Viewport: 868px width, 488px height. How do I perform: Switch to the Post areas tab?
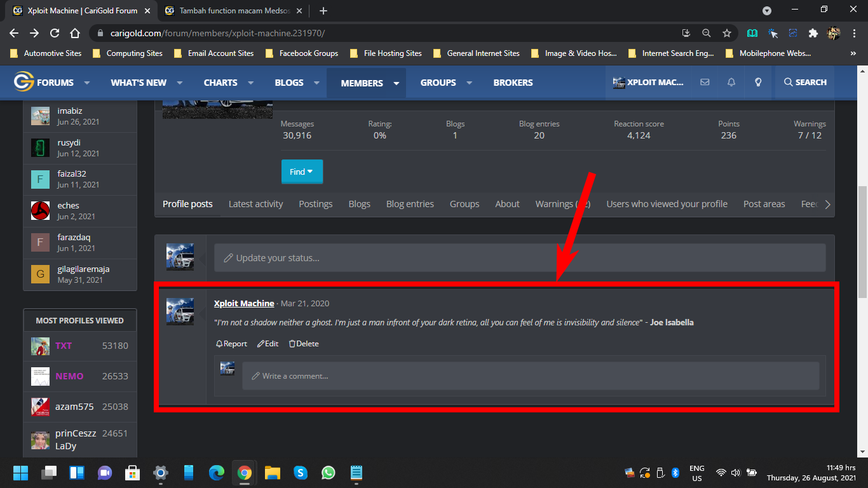[764, 204]
